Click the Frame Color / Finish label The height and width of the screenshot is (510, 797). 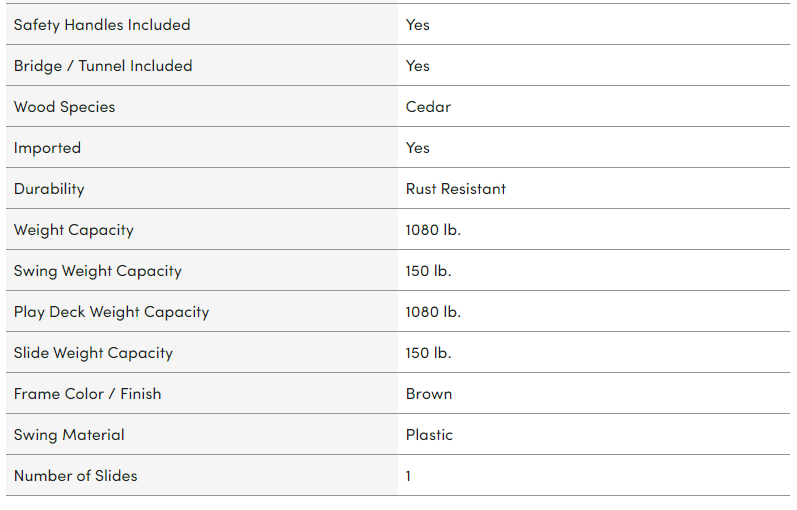87,393
